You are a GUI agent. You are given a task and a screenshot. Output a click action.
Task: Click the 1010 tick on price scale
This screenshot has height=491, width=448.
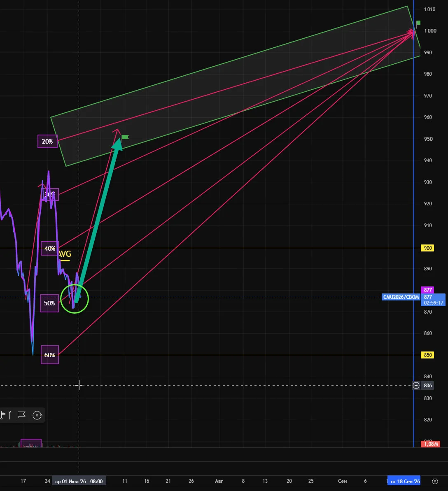click(429, 9)
